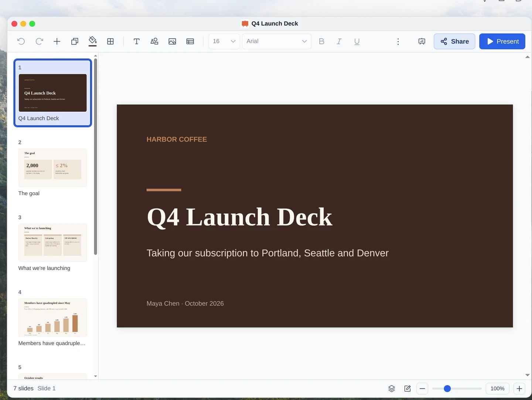Select slide 2 thumbnail The goal
Screen dimensions: 532x400
[53, 168]
